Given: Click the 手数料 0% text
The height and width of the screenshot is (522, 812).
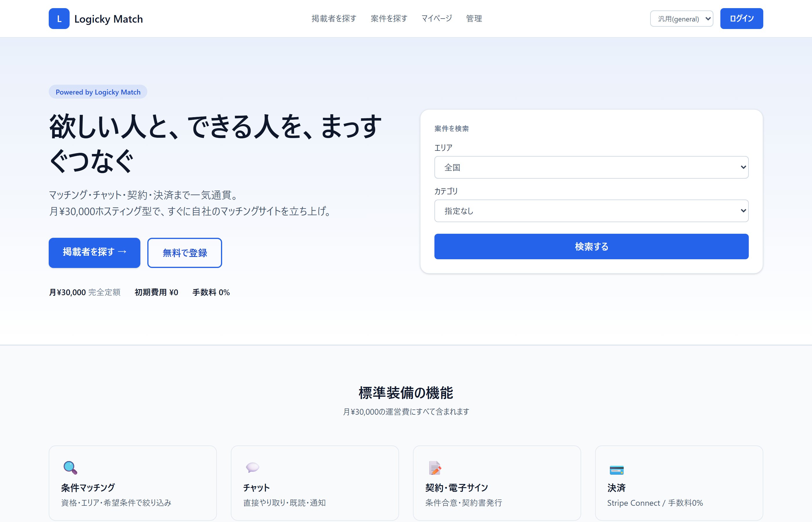Looking at the screenshot, I should pos(211,292).
